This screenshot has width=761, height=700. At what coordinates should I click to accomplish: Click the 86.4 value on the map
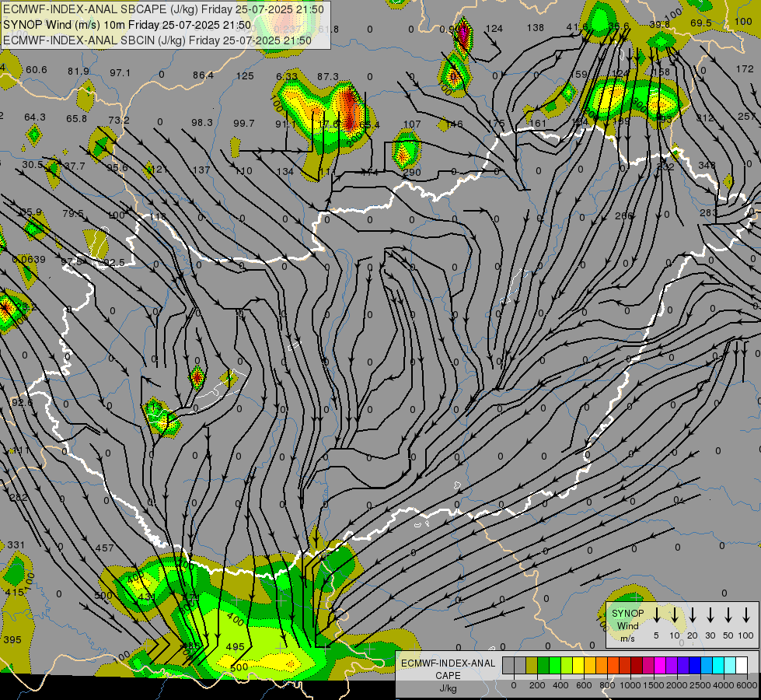[203, 75]
